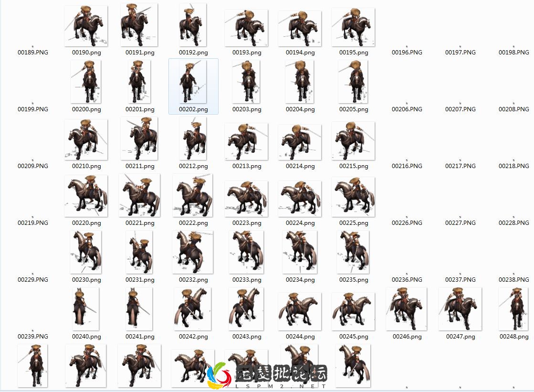Select the 00190.png thumbnail
This screenshot has width=534, height=392.
86,26
